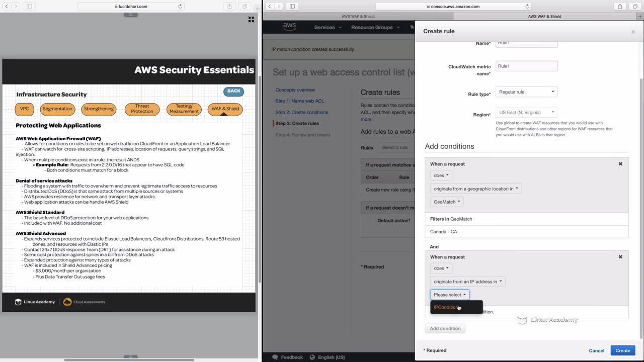Focus the rule Name input field
The height and width of the screenshot is (362, 644).
[526, 44]
